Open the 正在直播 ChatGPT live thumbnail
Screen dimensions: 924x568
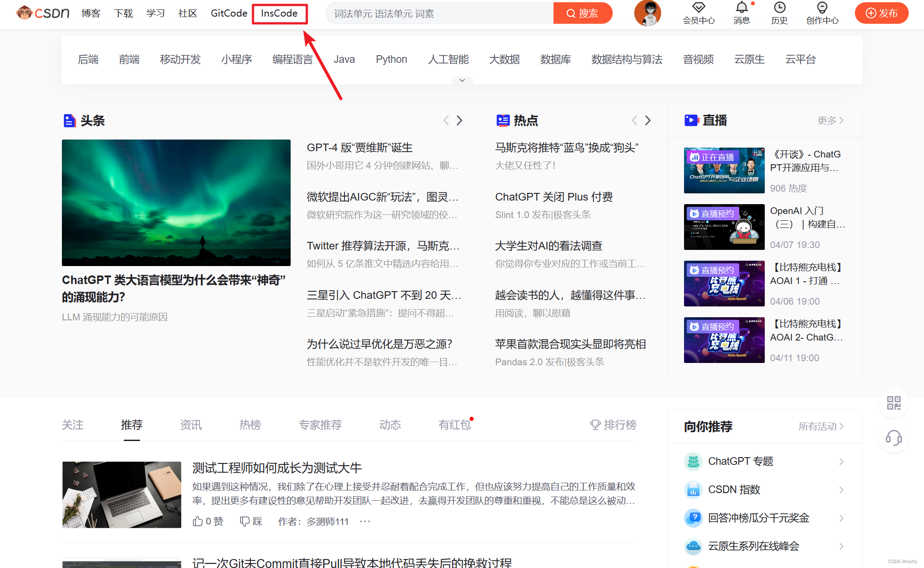coord(724,170)
